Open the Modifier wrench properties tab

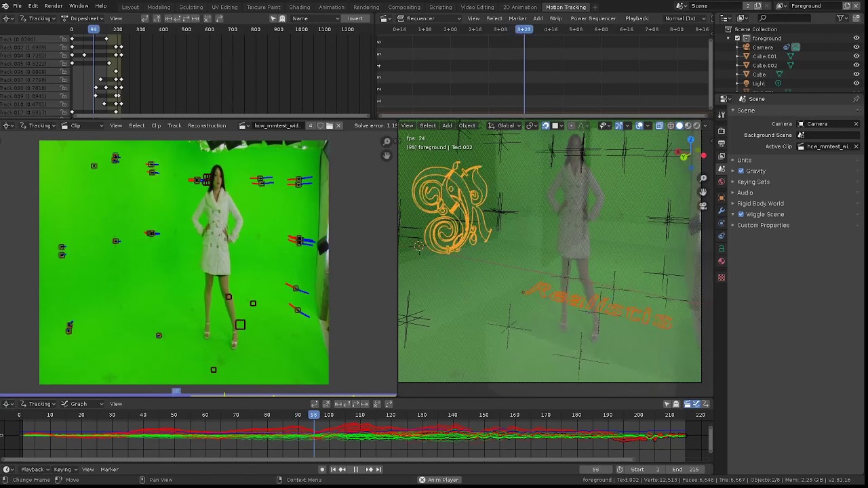coord(722,211)
